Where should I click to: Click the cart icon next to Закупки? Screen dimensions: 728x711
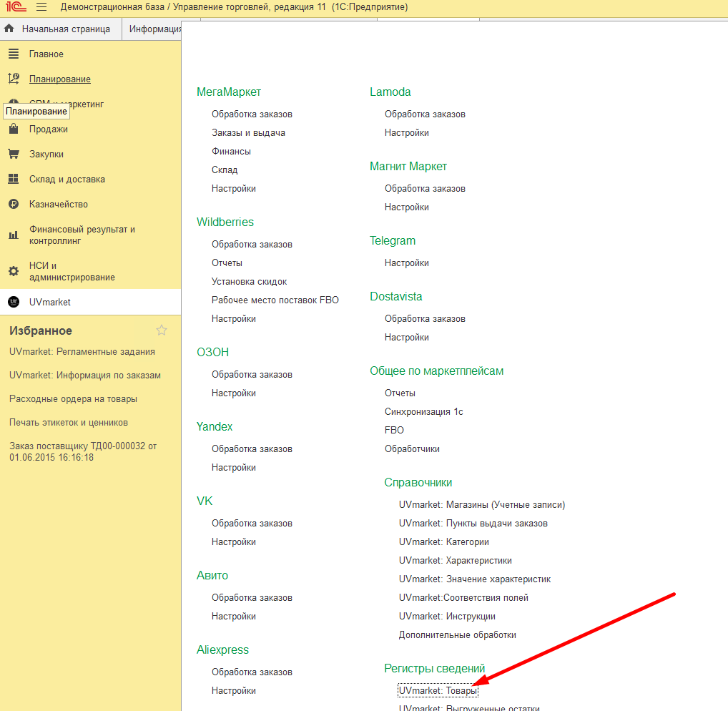(14, 154)
